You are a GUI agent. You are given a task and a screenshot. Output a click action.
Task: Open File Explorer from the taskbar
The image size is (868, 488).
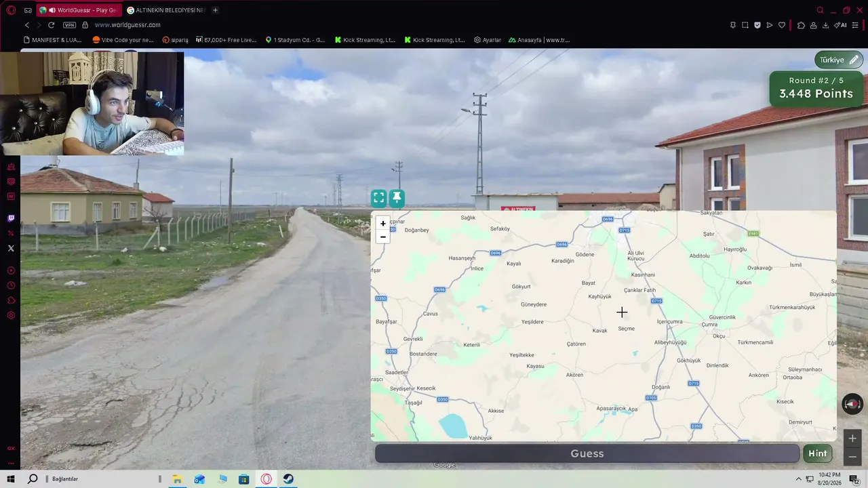point(177,479)
